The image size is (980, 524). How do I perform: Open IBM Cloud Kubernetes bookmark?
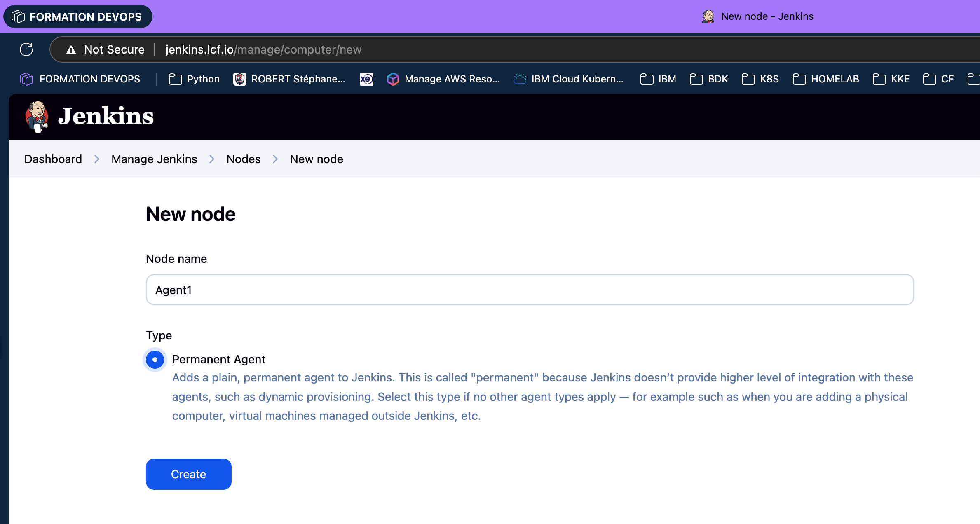[x=569, y=79]
